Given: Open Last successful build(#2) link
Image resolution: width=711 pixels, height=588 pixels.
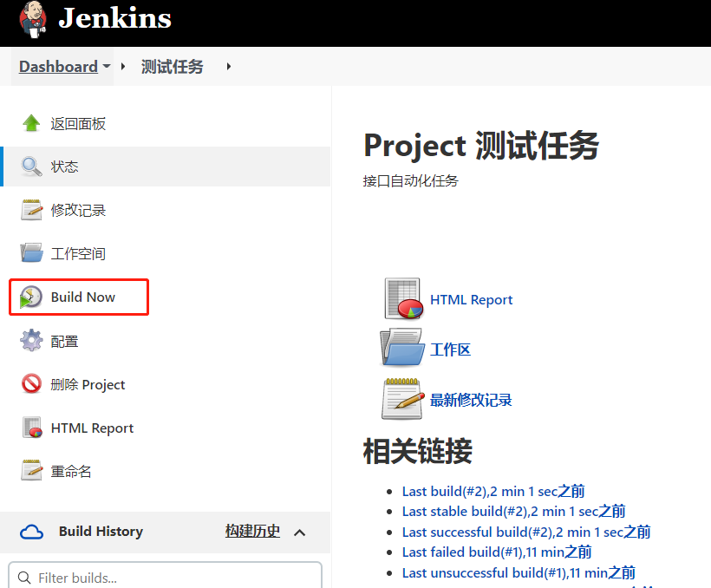Looking at the screenshot, I should coord(526,532).
